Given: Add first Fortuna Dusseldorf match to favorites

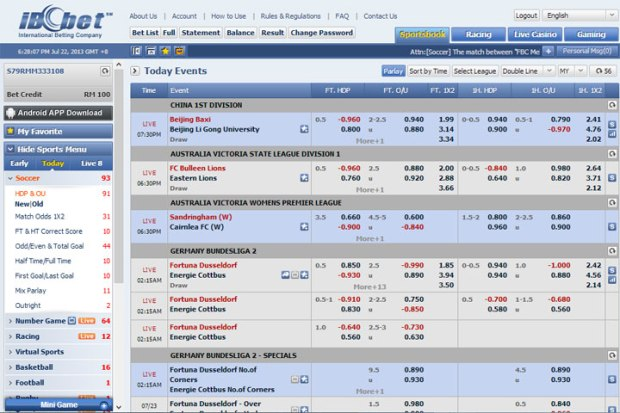Looking at the screenshot, I should [x=304, y=275].
